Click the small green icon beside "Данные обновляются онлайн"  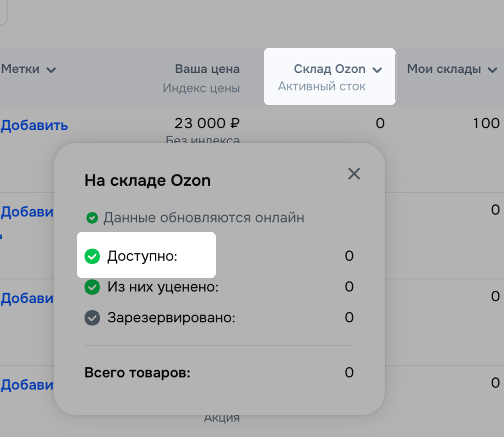92,218
